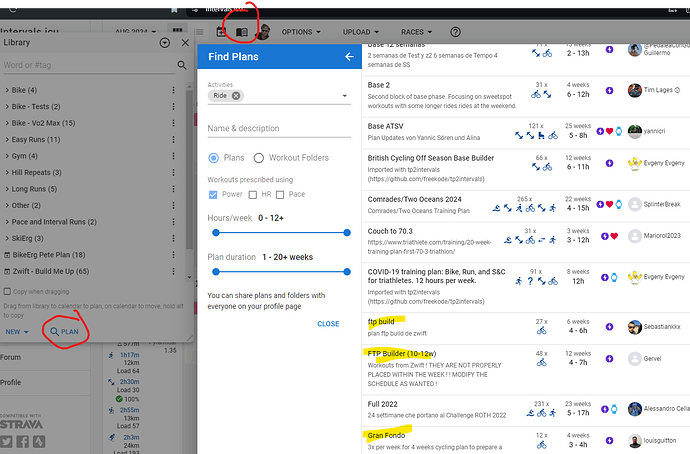Image resolution: width=690 pixels, height=454 pixels.
Task: Open more options for Bike - Tests (2)
Action: [x=173, y=106]
